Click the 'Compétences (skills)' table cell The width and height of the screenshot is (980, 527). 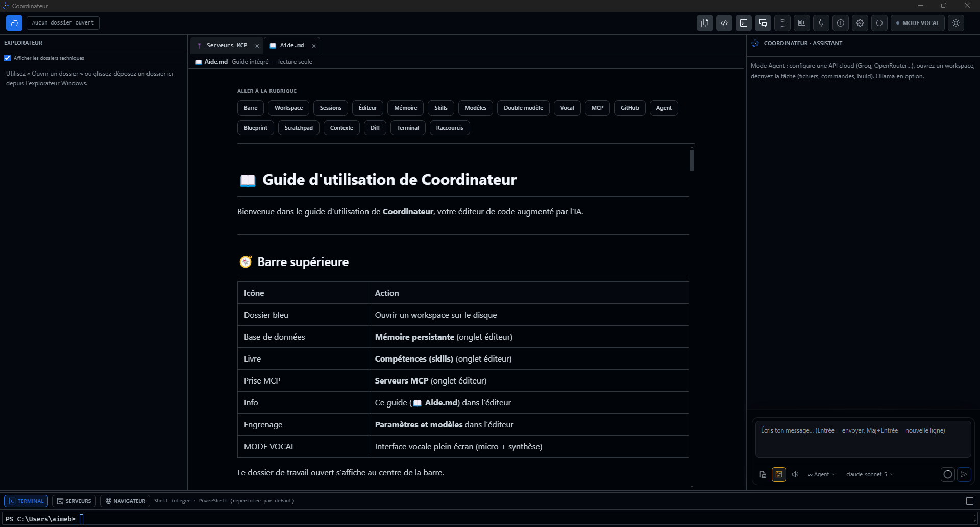529,358
